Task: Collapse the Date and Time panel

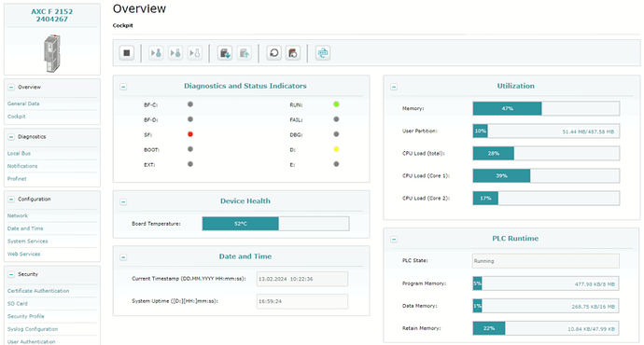Action: (x=123, y=257)
